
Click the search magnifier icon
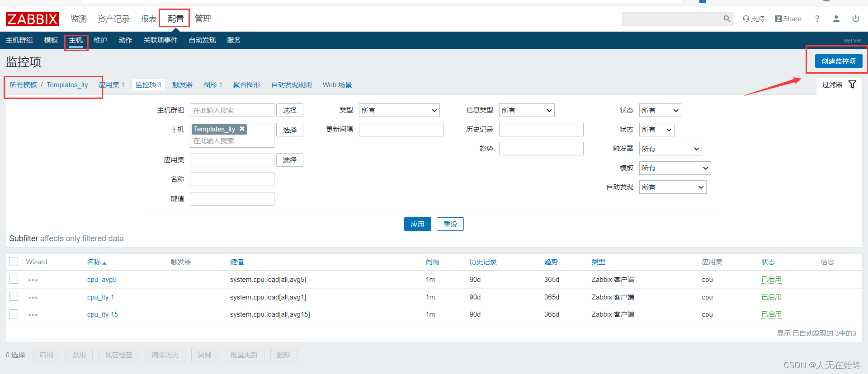tap(726, 19)
